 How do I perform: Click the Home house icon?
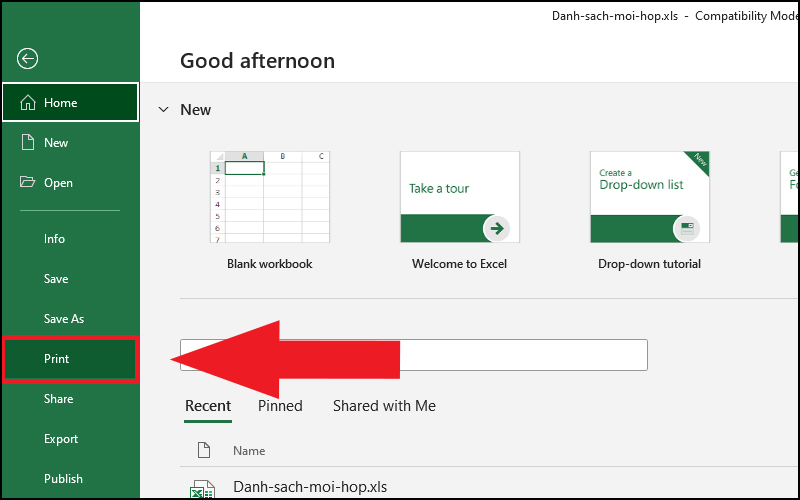27,103
